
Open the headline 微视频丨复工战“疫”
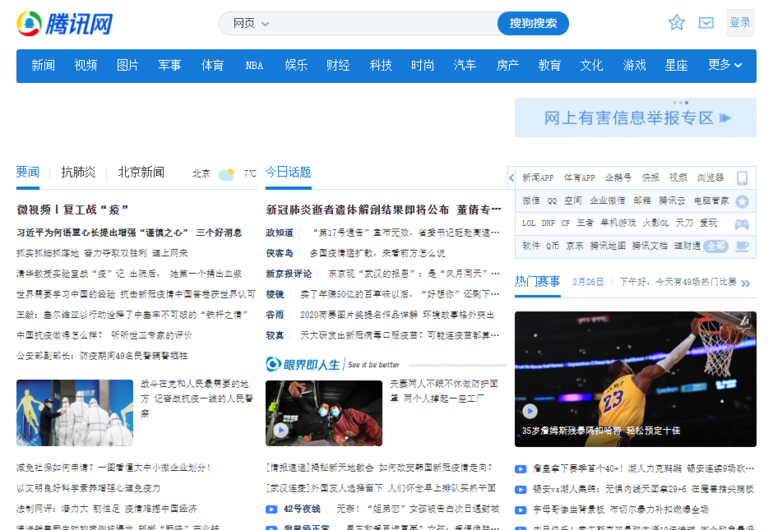click(72, 210)
